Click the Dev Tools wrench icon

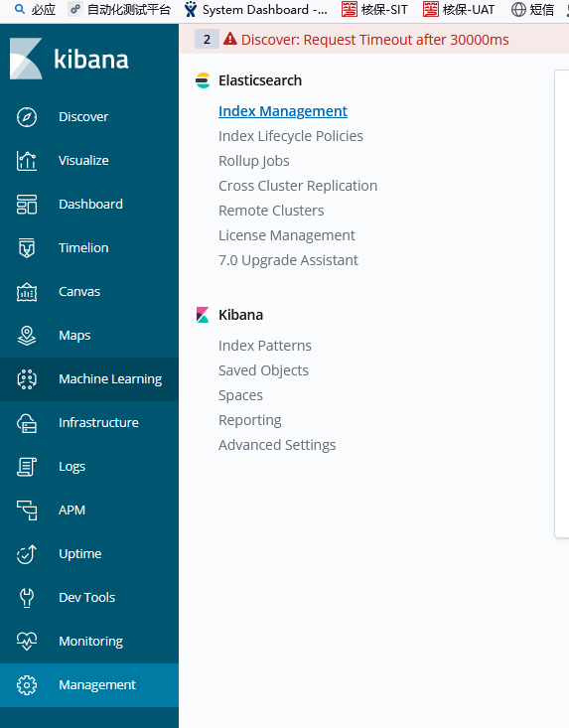(27, 598)
